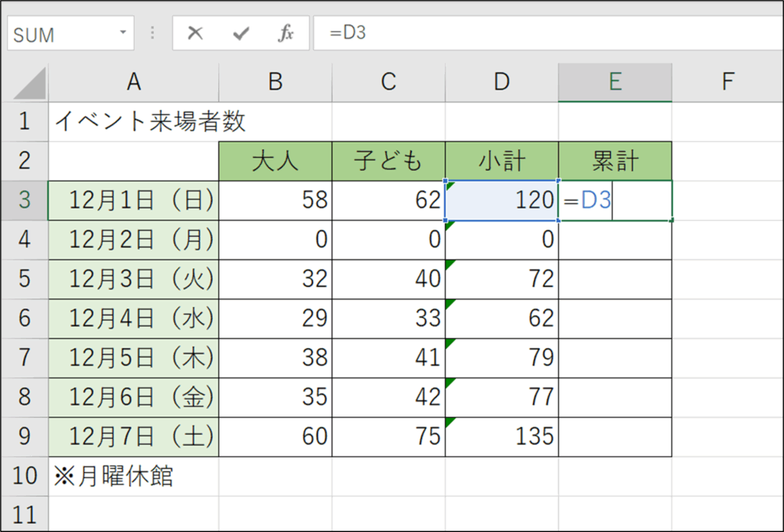Click adult count cell with 38

[276, 358]
